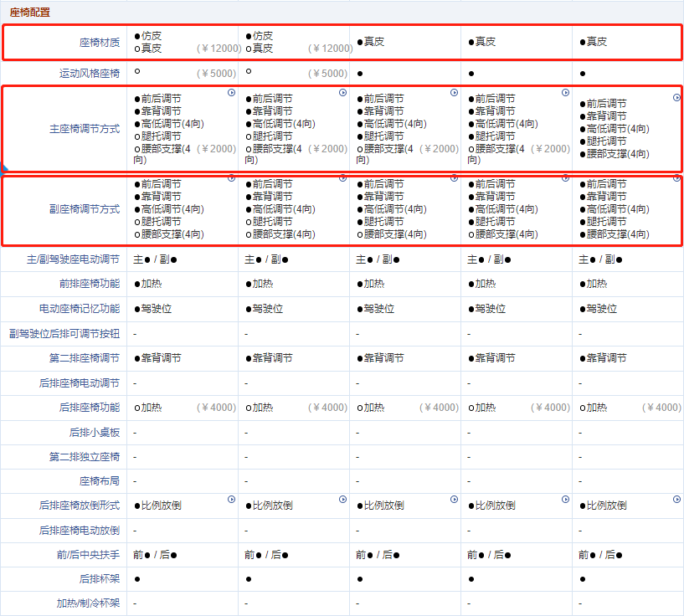Click the 座椅材质 row label
Viewport: 684px width, 616px height.
point(99,42)
